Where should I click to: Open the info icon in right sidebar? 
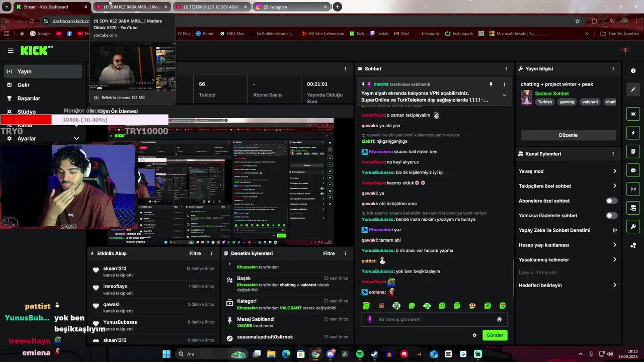pos(633,71)
